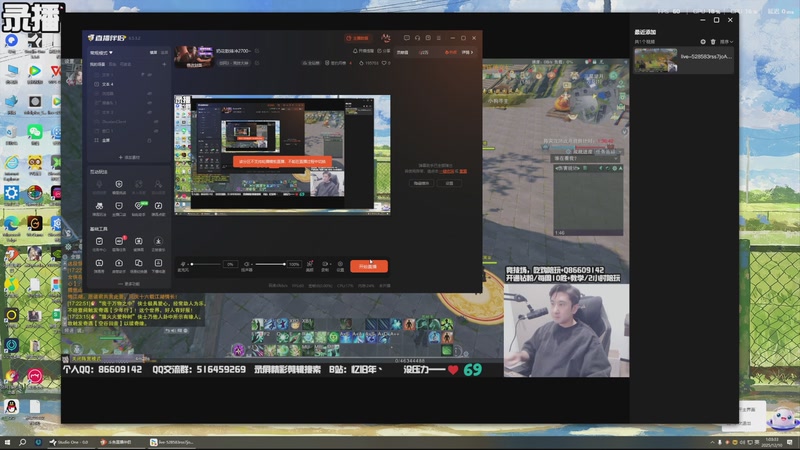The height and width of the screenshot is (450, 800).
Task: Select the second scene tab beside 我的场景
Action: click(x=112, y=64)
